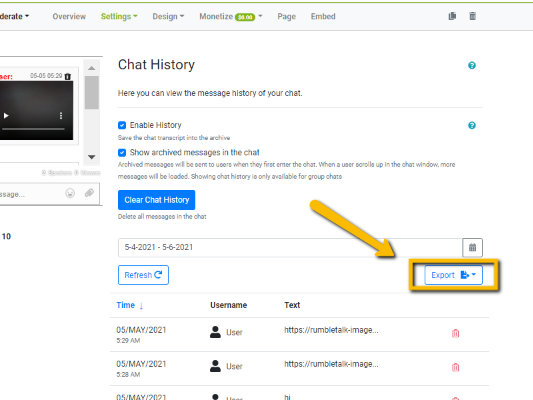Expand the Settings dropdown menu
Image resolution: width=533 pixels, height=400 pixels.
pos(119,16)
